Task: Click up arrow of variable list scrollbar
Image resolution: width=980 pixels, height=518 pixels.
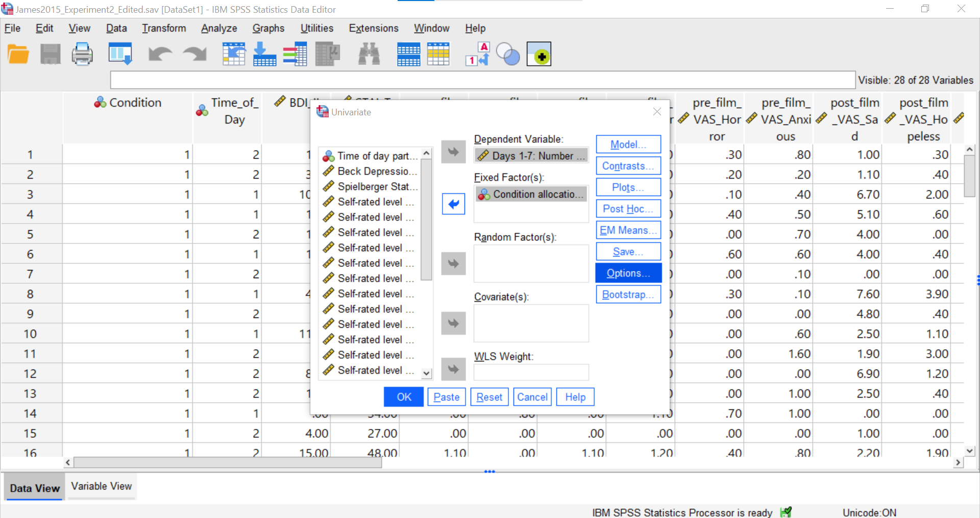Action: (x=427, y=153)
